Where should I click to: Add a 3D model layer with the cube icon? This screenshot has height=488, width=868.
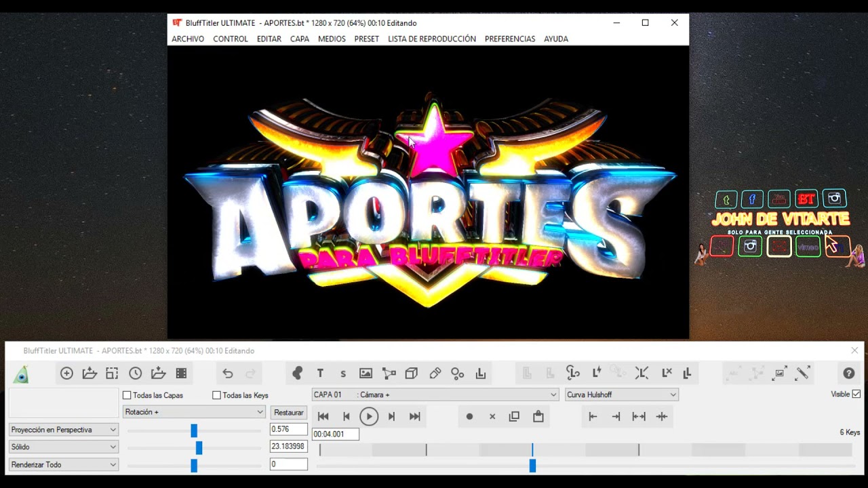tap(411, 373)
